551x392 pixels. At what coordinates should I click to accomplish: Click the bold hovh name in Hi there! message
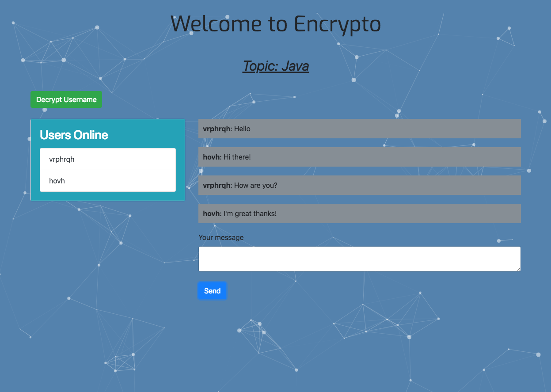click(211, 157)
